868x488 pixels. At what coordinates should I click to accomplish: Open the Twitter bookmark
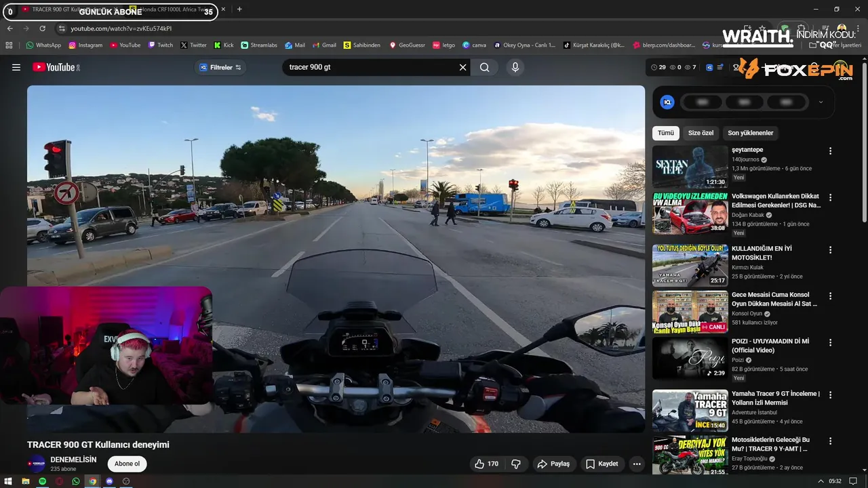[193, 45]
